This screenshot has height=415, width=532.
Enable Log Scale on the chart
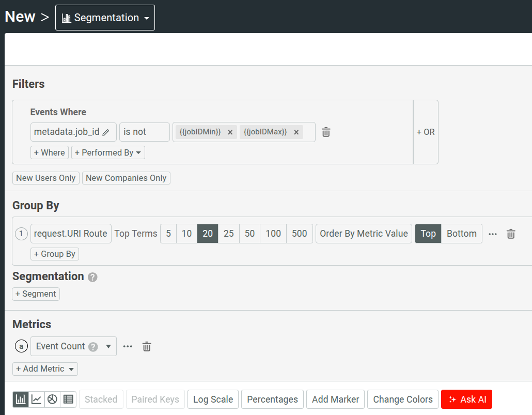tap(213, 399)
